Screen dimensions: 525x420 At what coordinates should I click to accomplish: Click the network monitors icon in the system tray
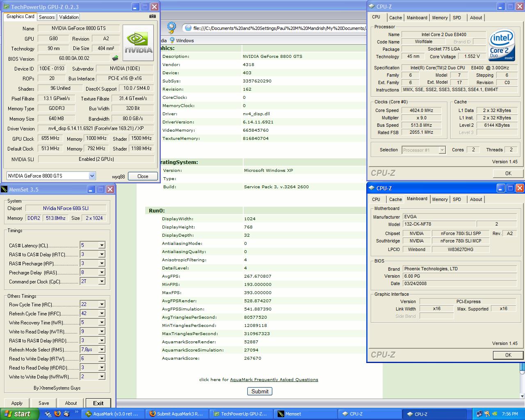[479, 414]
